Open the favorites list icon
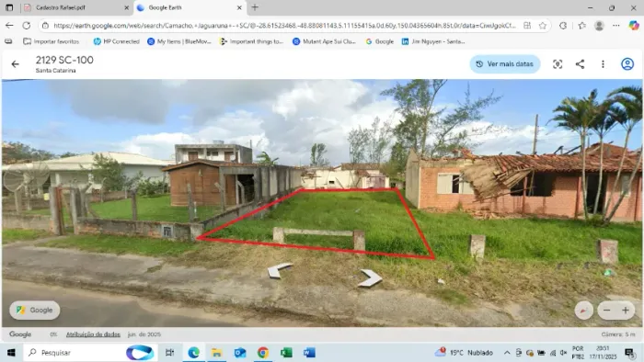This screenshot has width=644, height=362. 582,26
